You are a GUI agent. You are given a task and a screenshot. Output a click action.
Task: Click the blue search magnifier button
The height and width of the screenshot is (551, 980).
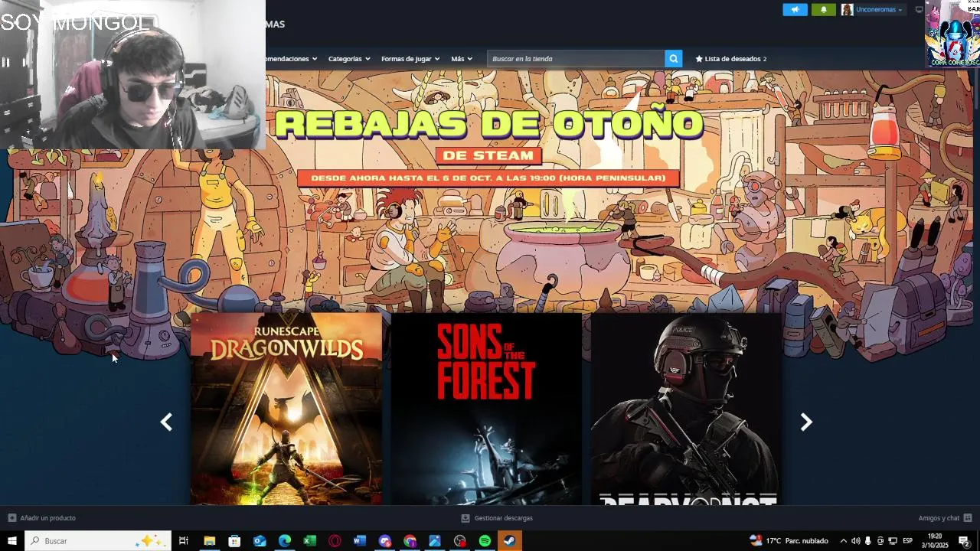coord(673,59)
